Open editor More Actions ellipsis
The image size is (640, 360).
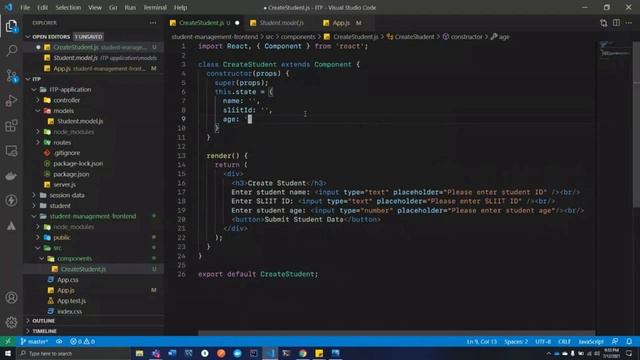[629, 23]
